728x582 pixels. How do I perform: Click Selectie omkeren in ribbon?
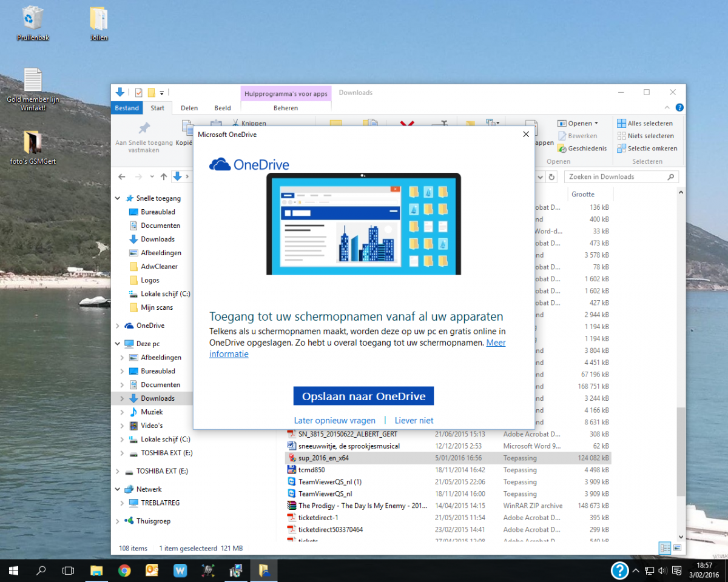pos(647,148)
